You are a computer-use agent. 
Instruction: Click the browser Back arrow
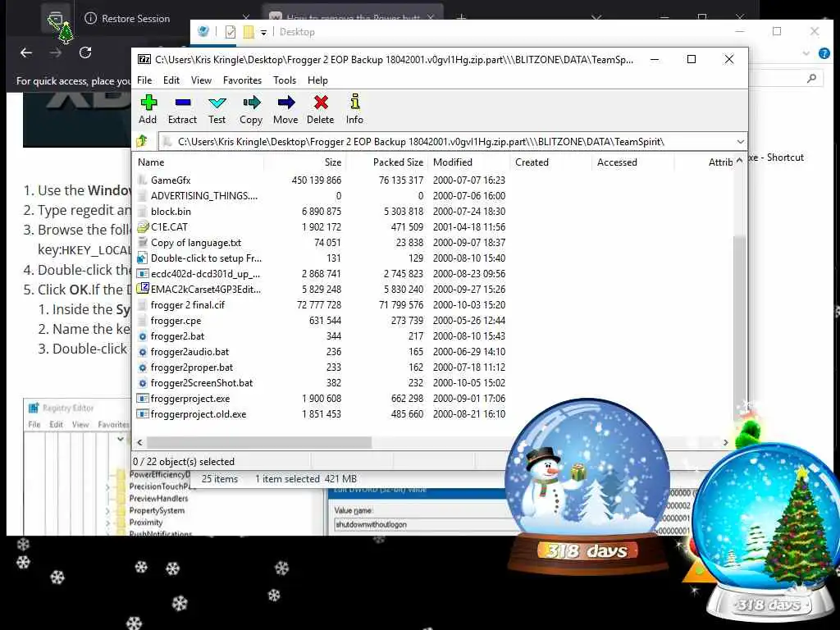coord(26,52)
